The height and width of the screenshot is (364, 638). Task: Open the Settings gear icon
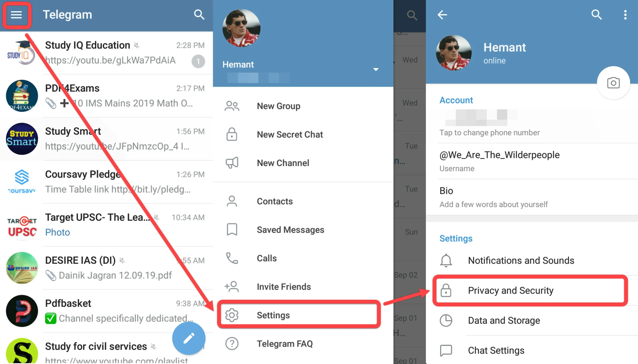click(x=231, y=315)
